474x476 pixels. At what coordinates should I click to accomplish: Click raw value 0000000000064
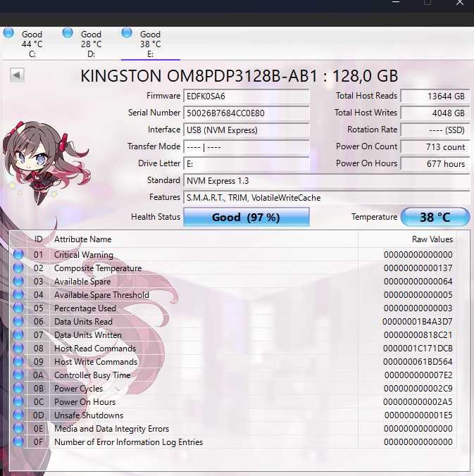pyautogui.click(x=418, y=282)
